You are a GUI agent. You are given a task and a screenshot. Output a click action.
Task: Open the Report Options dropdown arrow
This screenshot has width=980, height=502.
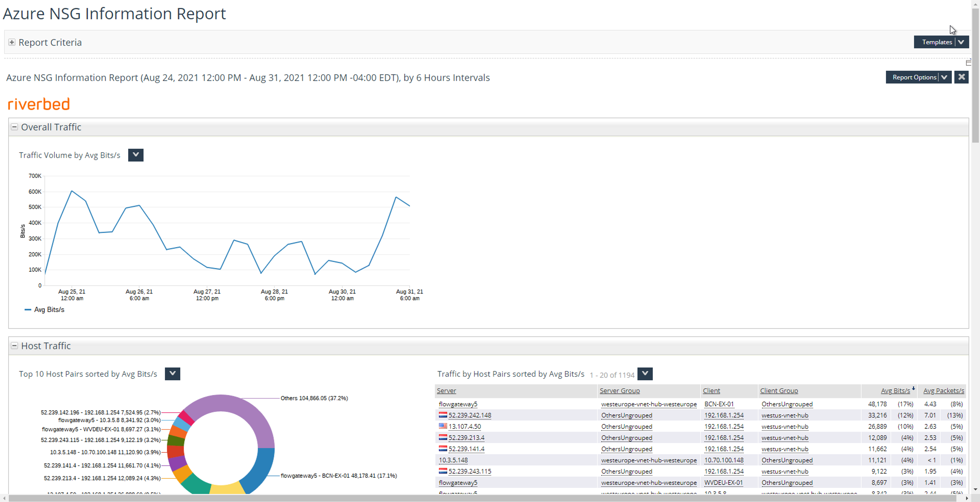click(944, 77)
